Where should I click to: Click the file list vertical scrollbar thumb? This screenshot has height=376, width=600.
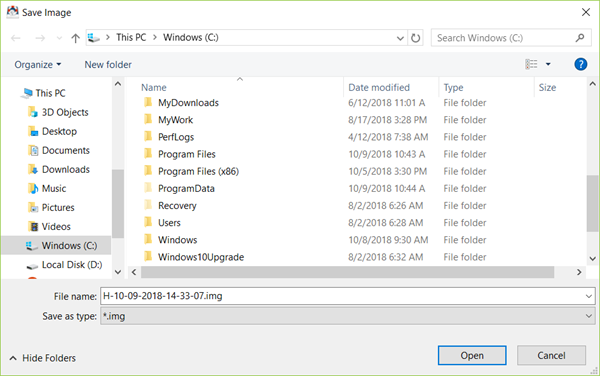click(593, 203)
